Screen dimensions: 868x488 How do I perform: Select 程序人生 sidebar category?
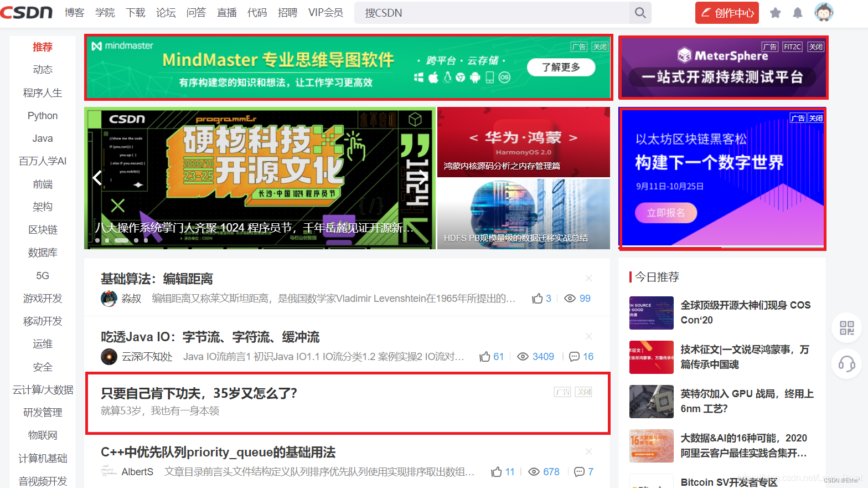tap(43, 93)
